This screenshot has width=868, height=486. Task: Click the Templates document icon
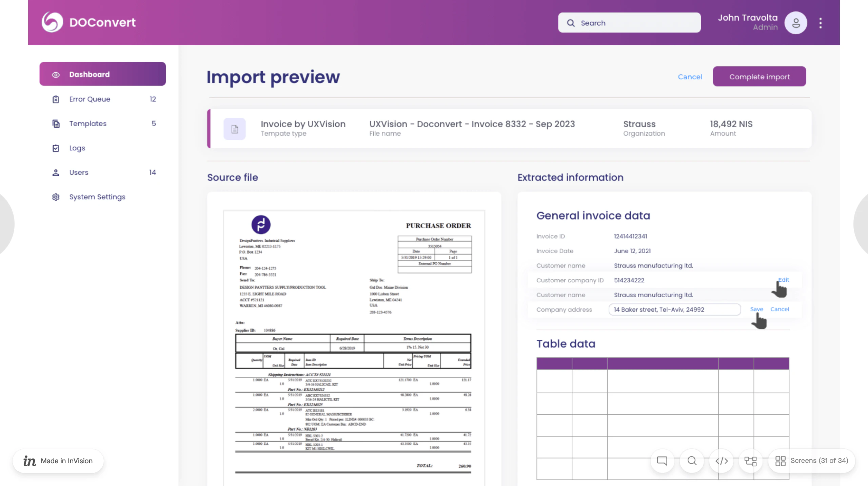point(55,124)
